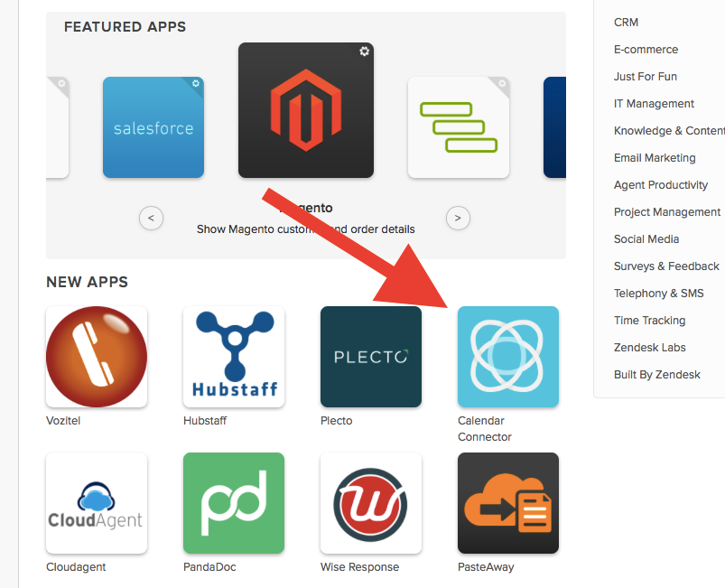
Task: Click the gear badge on Magento tile
Action: (x=365, y=51)
